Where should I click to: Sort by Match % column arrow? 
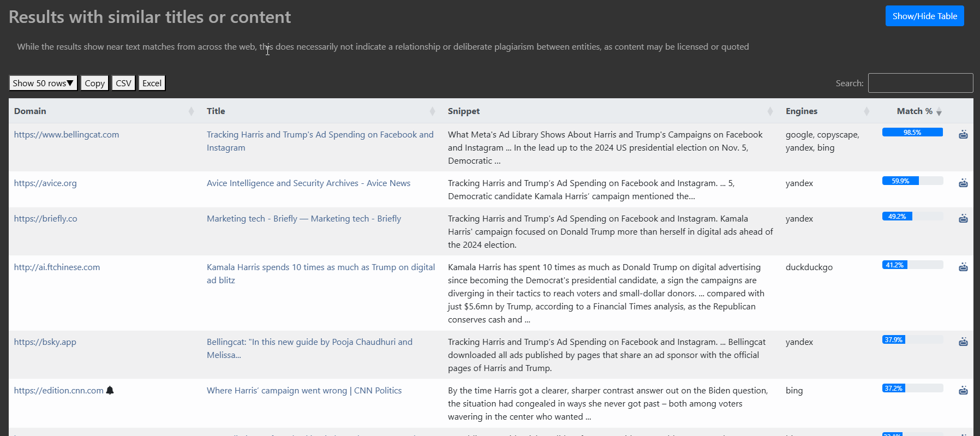939,112
